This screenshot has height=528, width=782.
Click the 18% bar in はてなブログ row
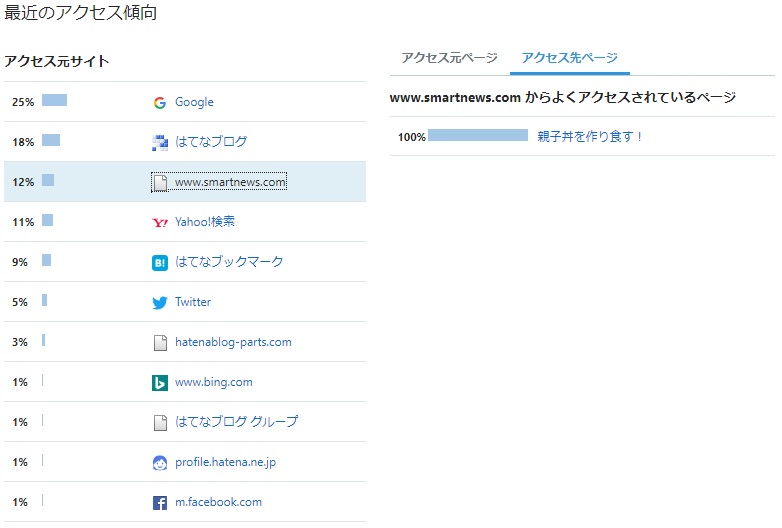tap(51, 140)
